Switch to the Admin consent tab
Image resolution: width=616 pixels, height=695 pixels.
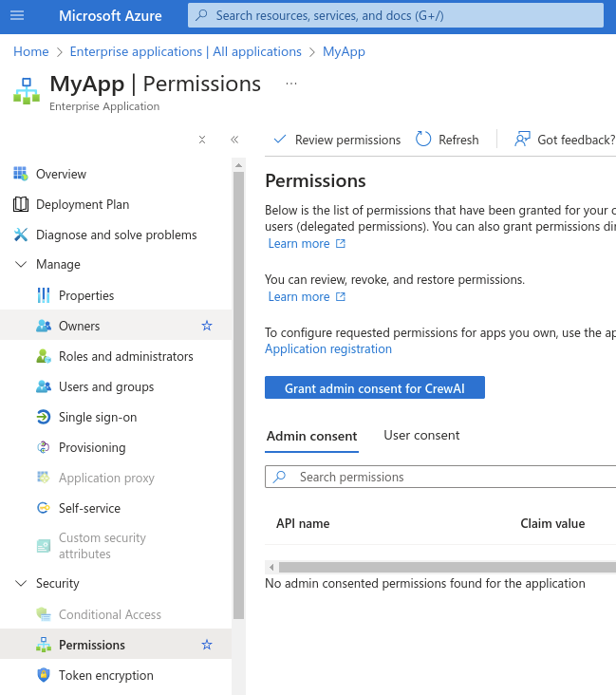311,436
